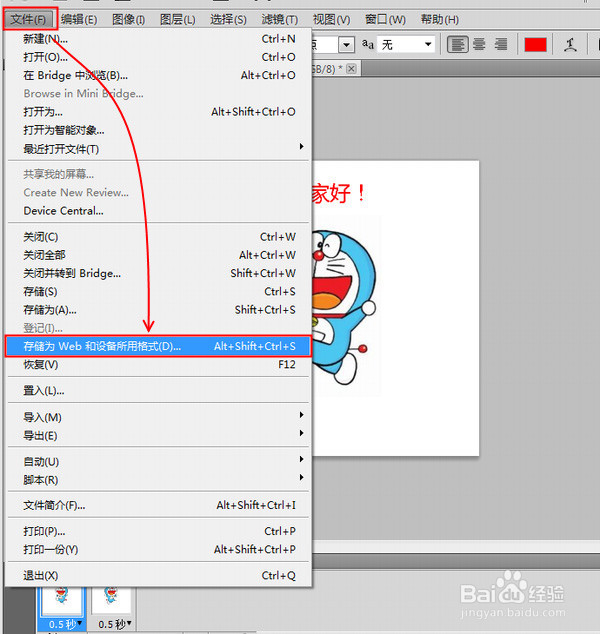Open first frame 0.5 秒 delay dropdown
The height and width of the screenshot is (634, 600).
(x=65, y=624)
